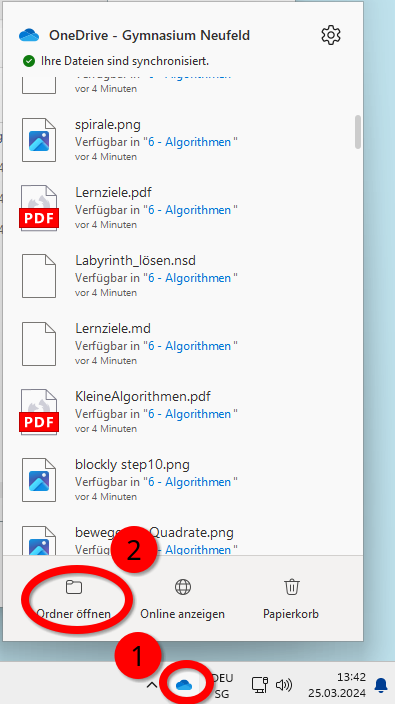Open notifications bell in the taskbar

pyautogui.click(x=381, y=685)
